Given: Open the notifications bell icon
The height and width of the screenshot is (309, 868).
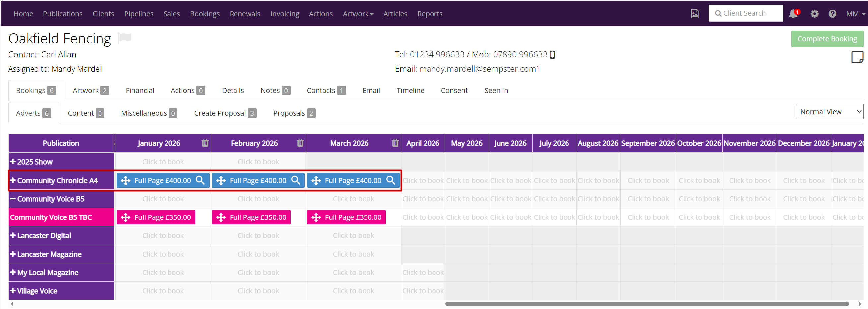Looking at the screenshot, I should (x=793, y=14).
